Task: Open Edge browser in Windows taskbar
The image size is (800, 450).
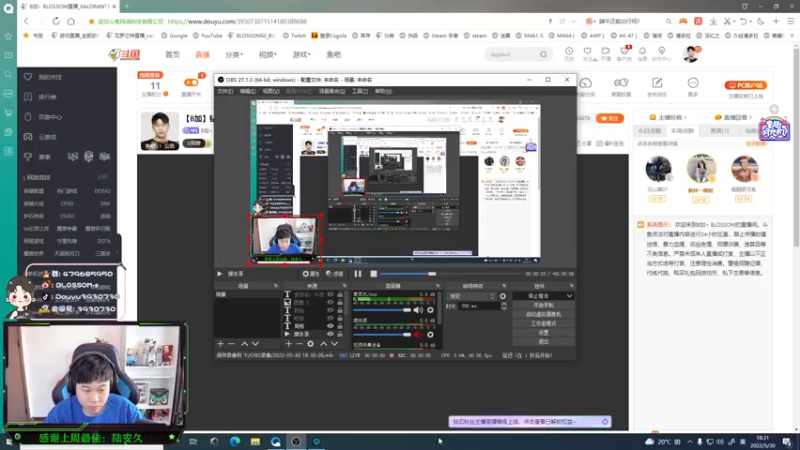Action: [235, 441]
